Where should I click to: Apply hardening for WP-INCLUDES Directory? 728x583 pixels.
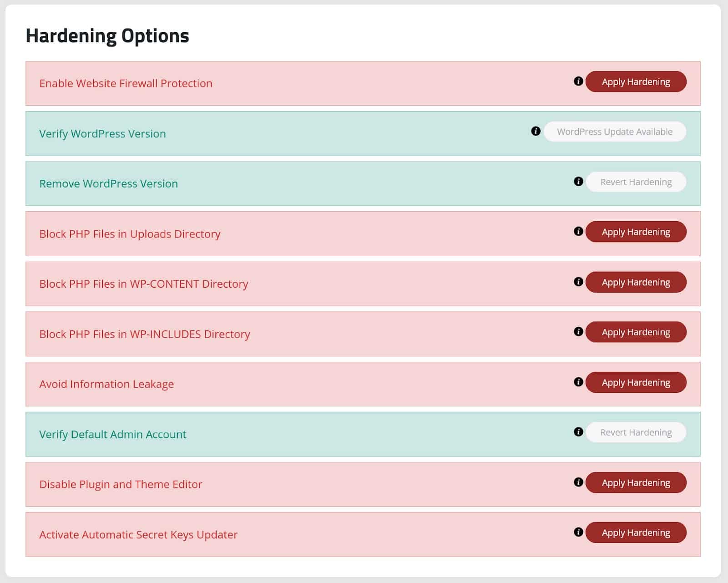pos(636,332)
